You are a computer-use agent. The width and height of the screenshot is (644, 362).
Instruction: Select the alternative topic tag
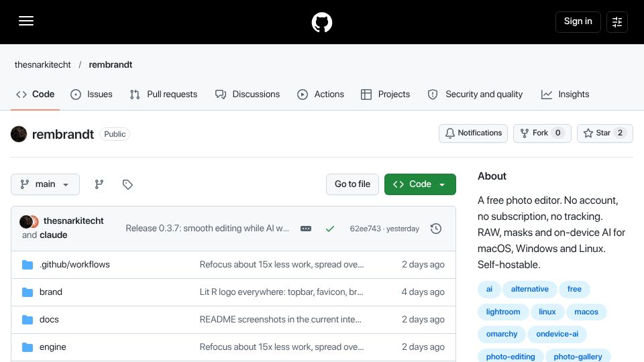[x=530, y=290]
